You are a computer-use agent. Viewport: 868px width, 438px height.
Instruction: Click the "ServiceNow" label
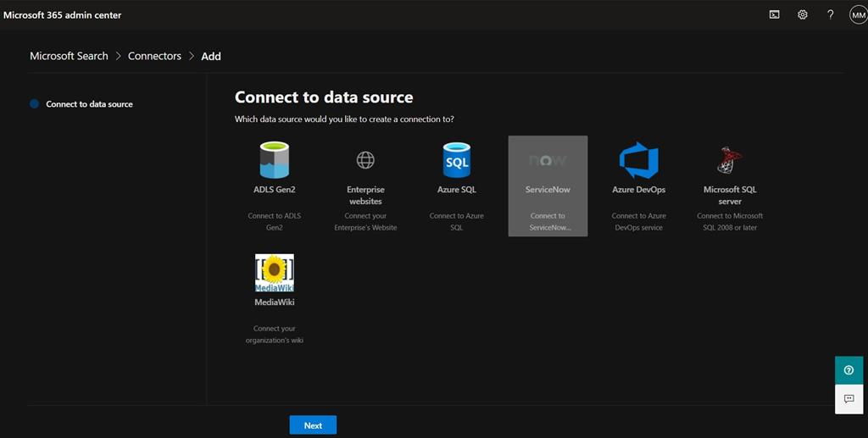(548, 189)
